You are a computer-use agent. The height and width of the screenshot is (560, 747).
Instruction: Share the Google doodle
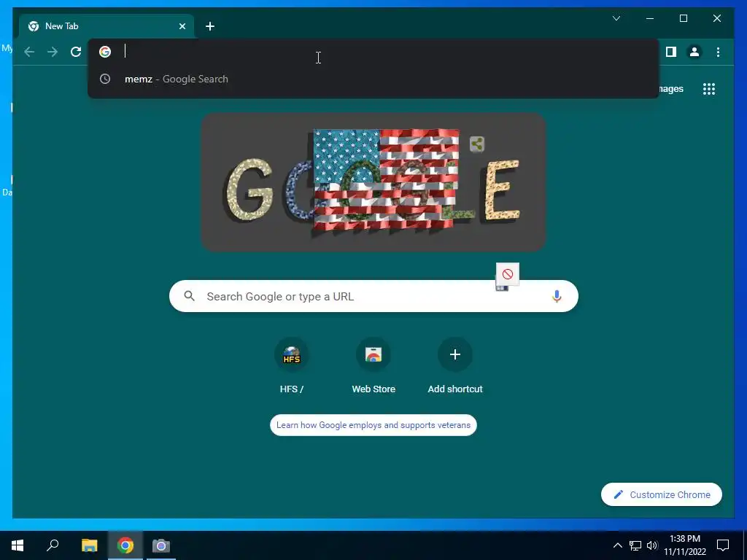click(477, 144)
